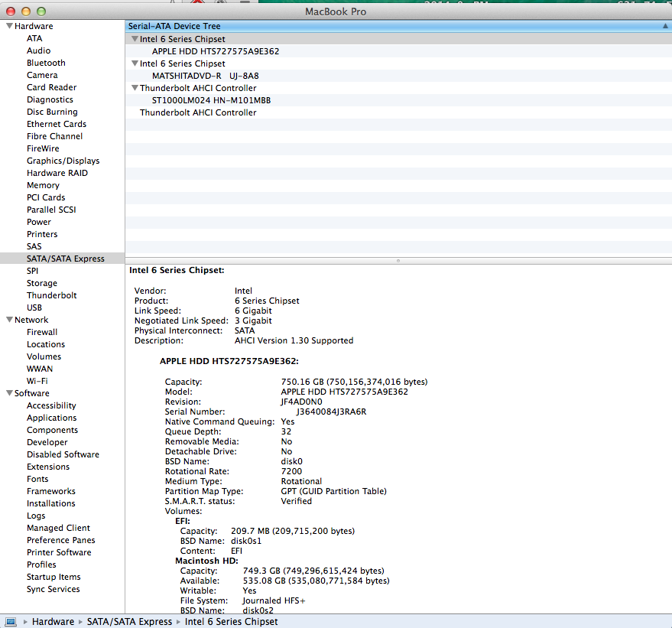Collapse the Network section triangle
The width and height of the screenshot is (672, 628).
[x=9, y=320]
